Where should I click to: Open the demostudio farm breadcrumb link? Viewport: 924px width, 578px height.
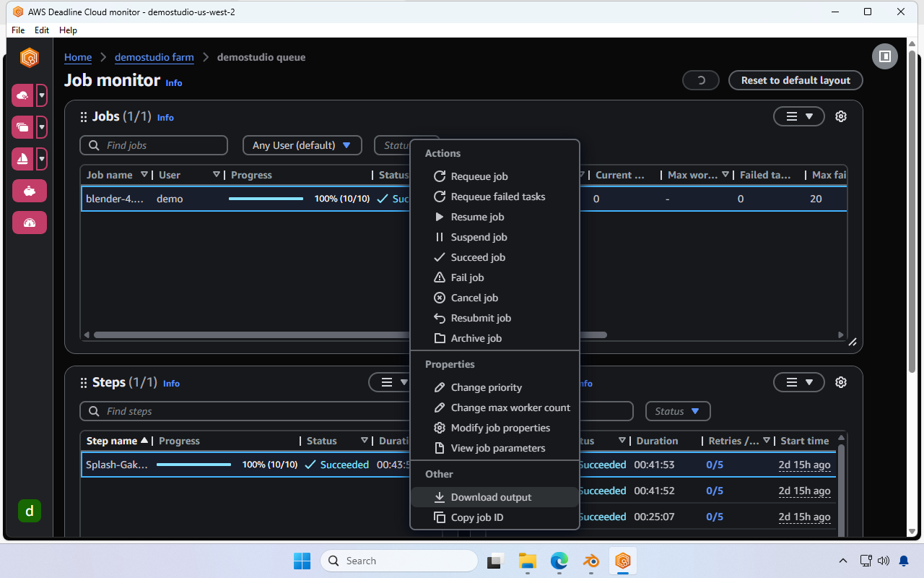pyautogui.click(x=154, y=57)
